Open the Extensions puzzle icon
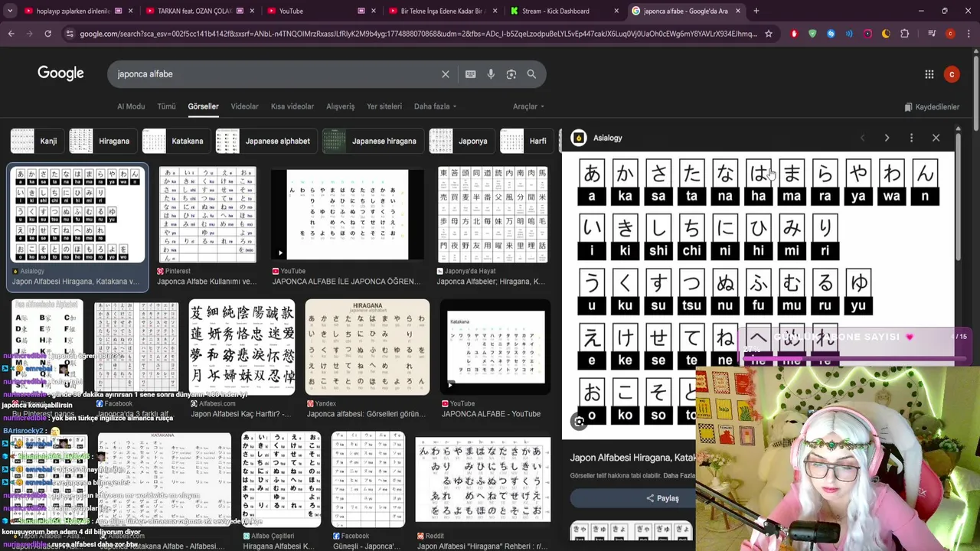The image size is (980, 551). (x=904, y=34)
